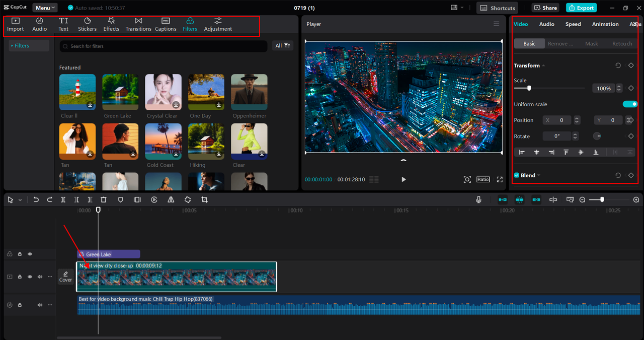644x340 pixels.
Task: Align clip to the left edge
Action: 522,152
